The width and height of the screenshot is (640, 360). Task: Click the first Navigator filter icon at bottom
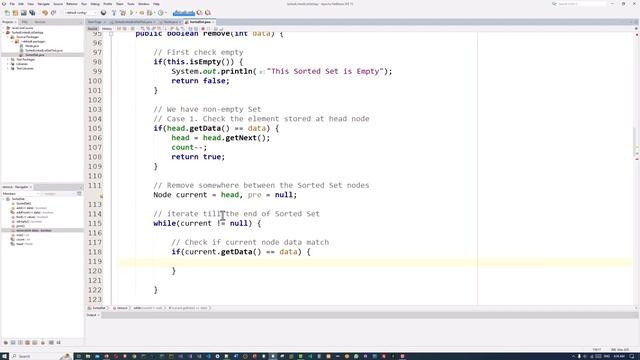coord(6,342)
